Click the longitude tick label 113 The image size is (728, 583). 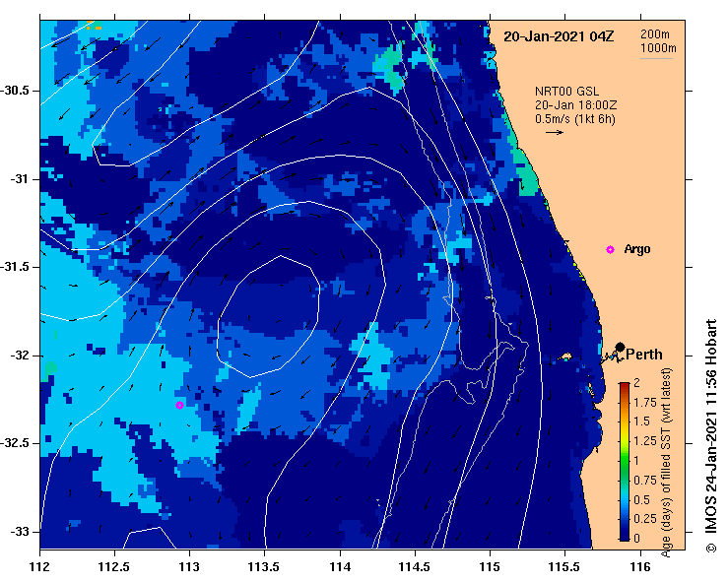coord(189,567)
